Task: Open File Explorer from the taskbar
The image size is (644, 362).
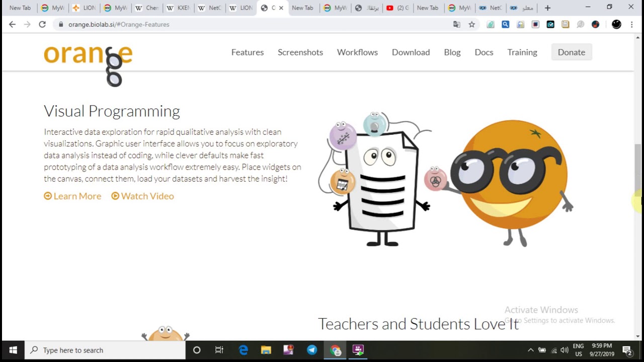Action: (x=266, y=350)
